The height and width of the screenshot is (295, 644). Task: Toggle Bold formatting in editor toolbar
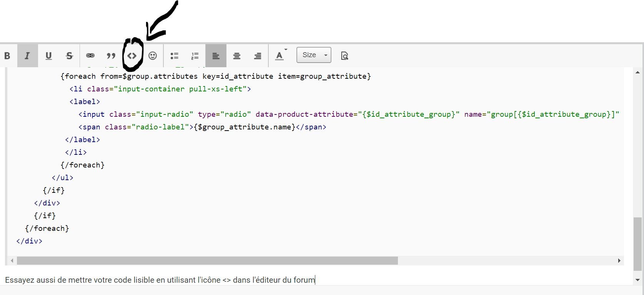pos(7,56)
